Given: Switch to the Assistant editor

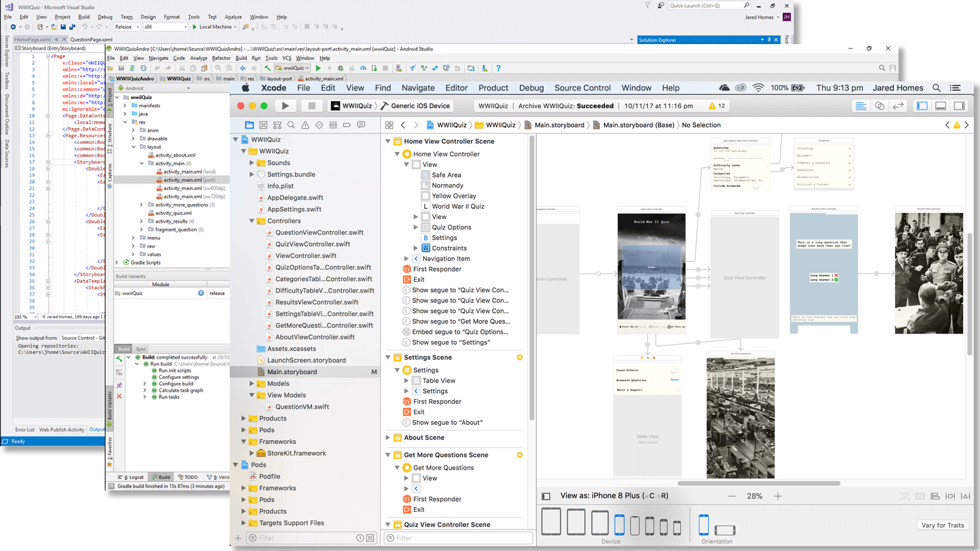Looking at the screenshot, I should pyautogui.click(x=880, y=106).
